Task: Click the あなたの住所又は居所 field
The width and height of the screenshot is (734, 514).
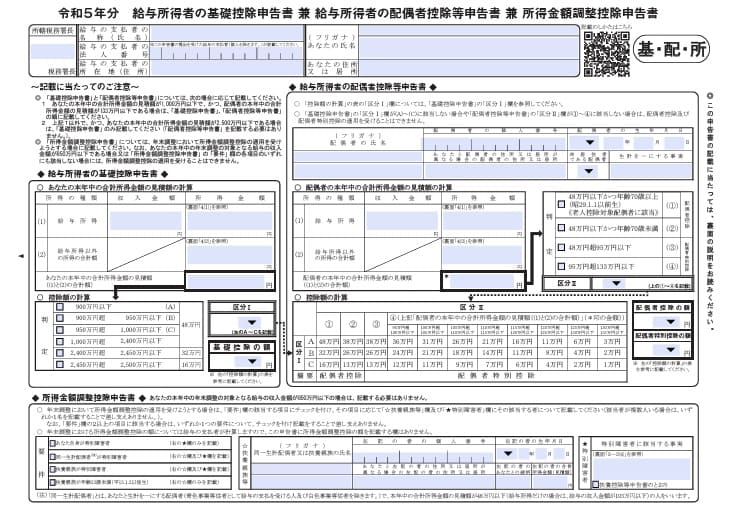Action: (468, 67)
